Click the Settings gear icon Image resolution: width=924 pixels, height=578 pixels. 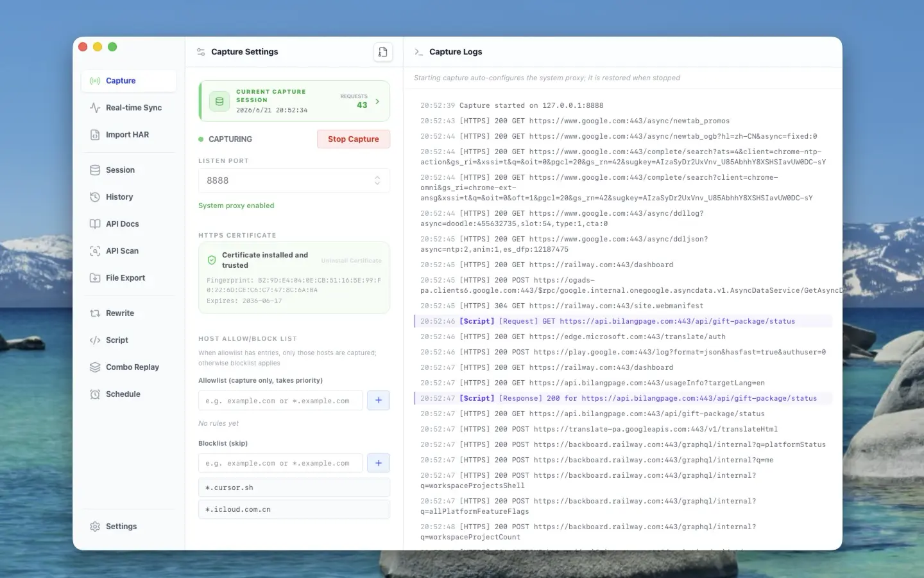point(95,527)
